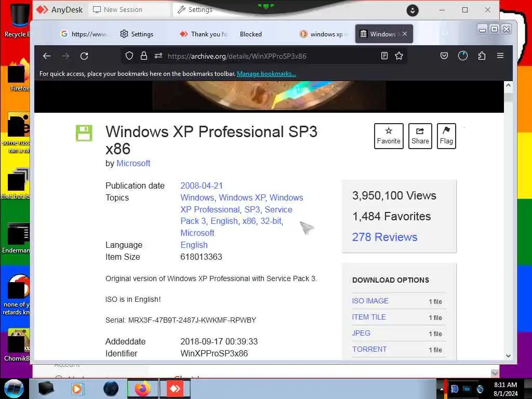The width and height of the screenshot is (532, 399).
Task: Click the padlock site security icon
Action: 144,56
